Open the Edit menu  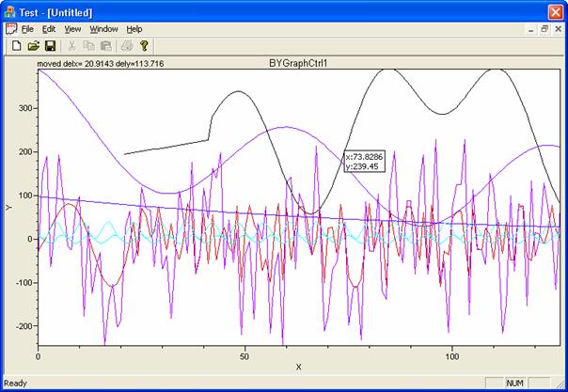[x=49, y=29]
